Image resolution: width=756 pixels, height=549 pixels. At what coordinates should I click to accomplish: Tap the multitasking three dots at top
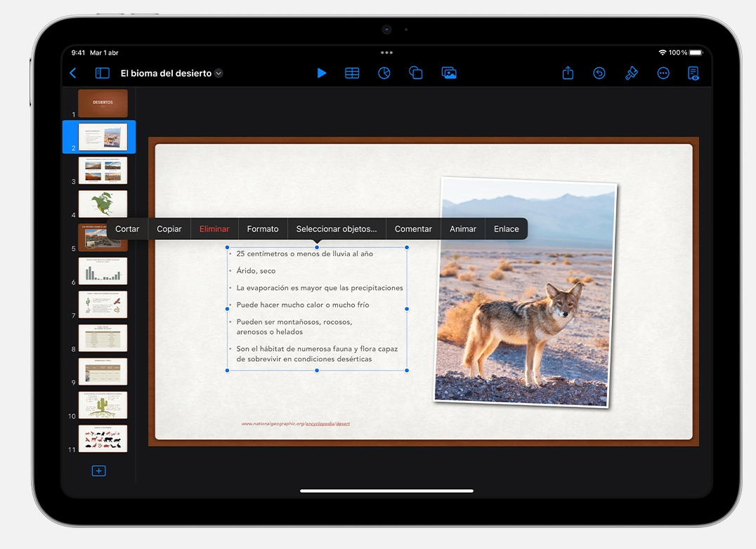click(386, 53)
